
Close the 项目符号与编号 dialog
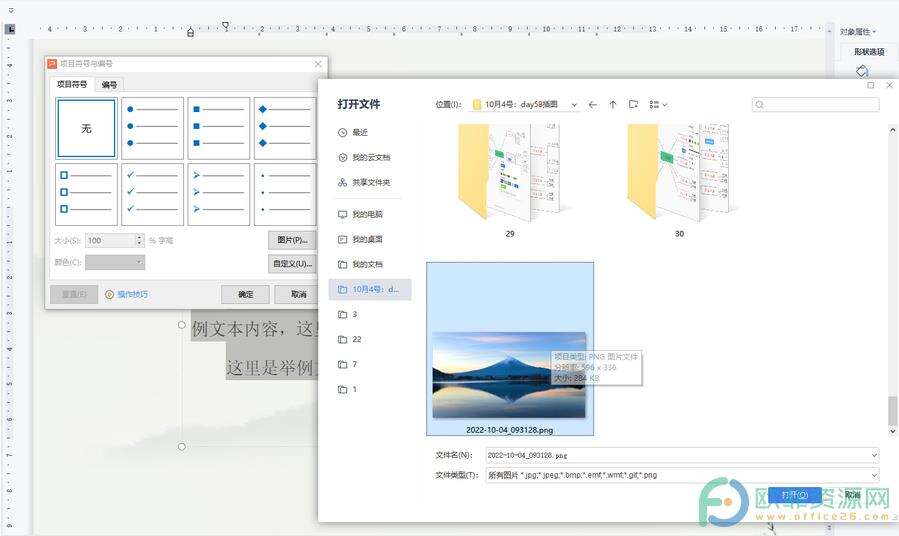(318, 64)
